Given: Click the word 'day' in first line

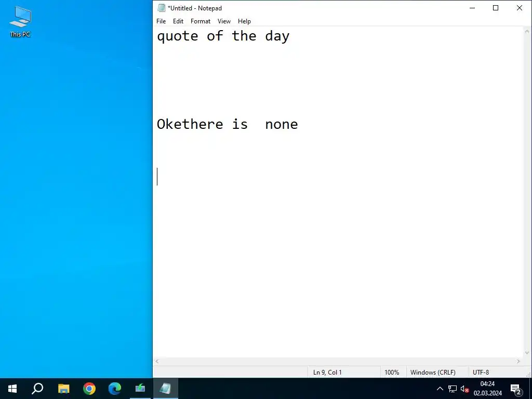Looking at the screenshot, I should [x=277, y=36].
